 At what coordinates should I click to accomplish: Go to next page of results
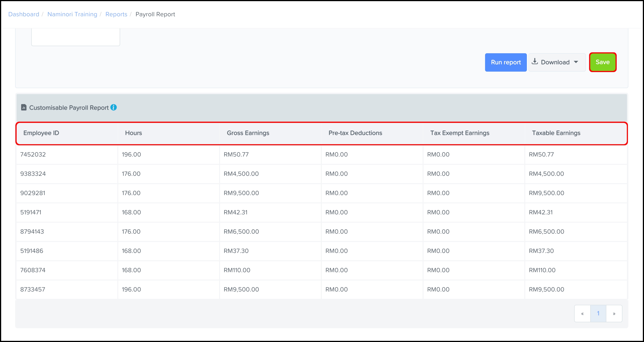pyautogui.click(x=614, y=314)
